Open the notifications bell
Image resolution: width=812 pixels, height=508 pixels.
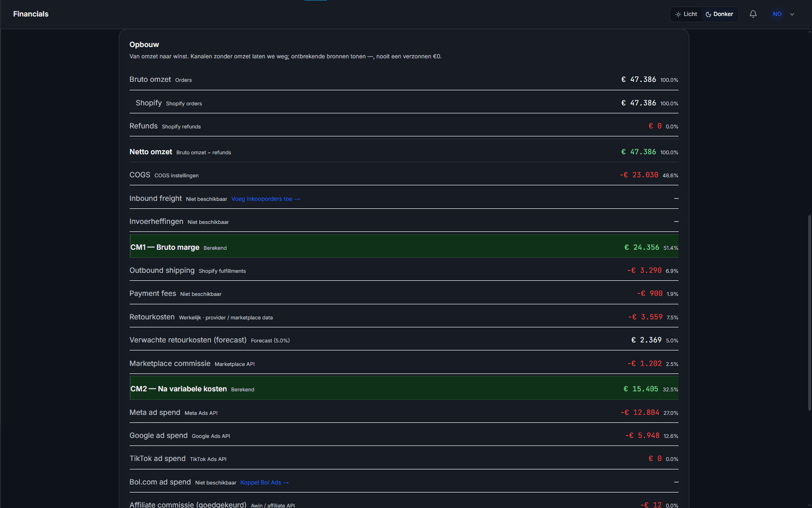coord(753,14)
